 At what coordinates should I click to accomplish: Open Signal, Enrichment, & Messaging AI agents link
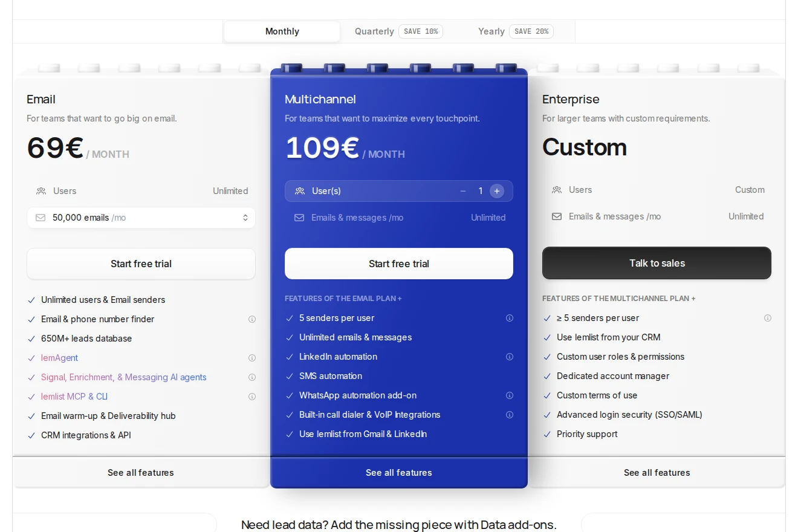tap(124, 377)
